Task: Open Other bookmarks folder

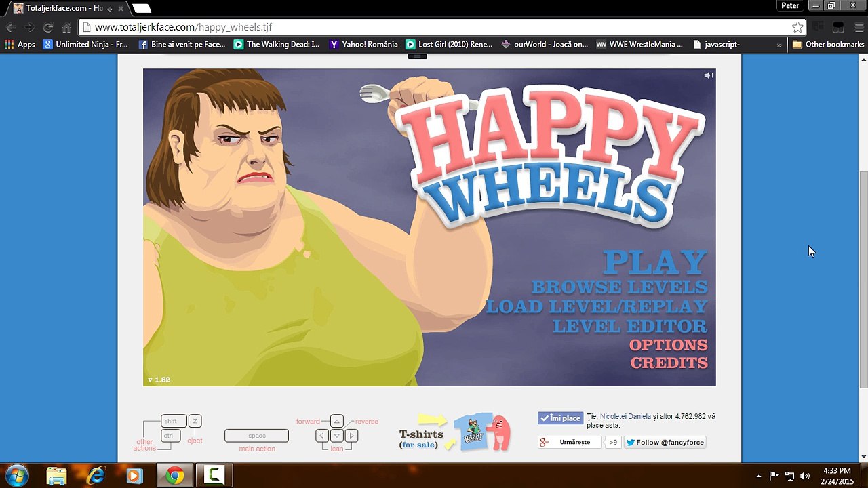Action: pyautogui.click(x=828, y=45)
